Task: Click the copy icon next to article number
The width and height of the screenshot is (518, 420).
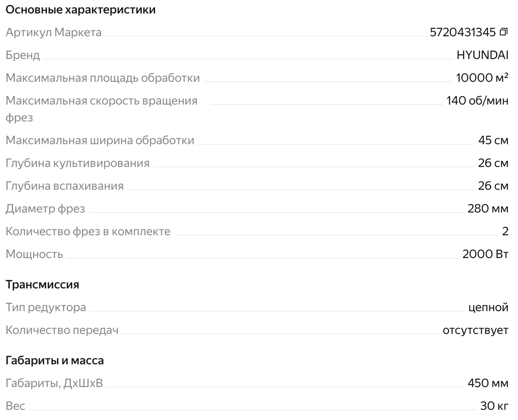Action: coord(503,32)
